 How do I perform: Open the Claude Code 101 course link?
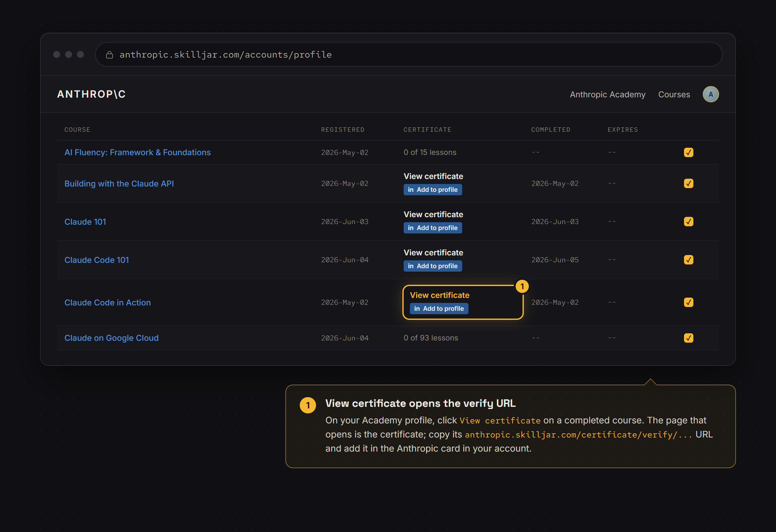coord(96,260)
